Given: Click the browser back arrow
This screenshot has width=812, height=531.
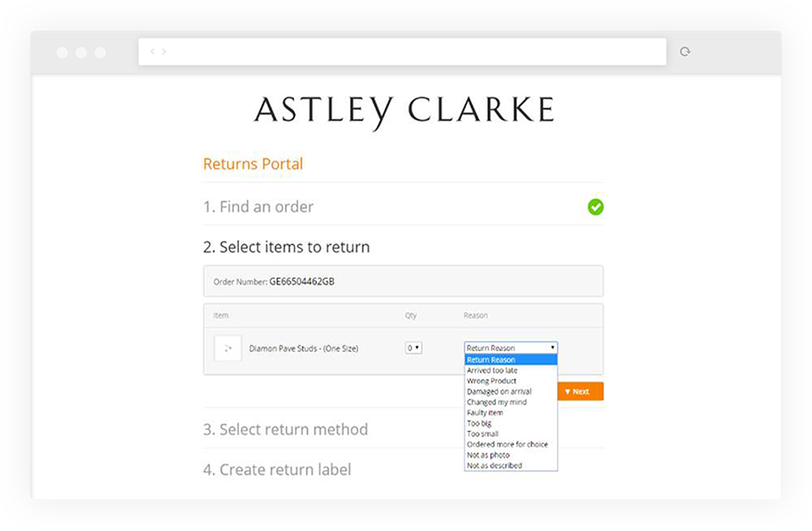Looking at the screenshot, I should pos(153,51).
